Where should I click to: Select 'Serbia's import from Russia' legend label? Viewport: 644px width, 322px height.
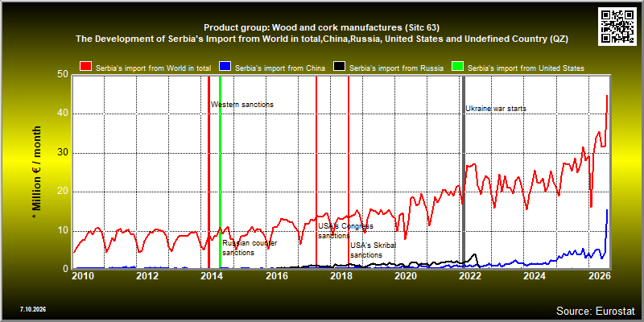click(x=396, y=68)
